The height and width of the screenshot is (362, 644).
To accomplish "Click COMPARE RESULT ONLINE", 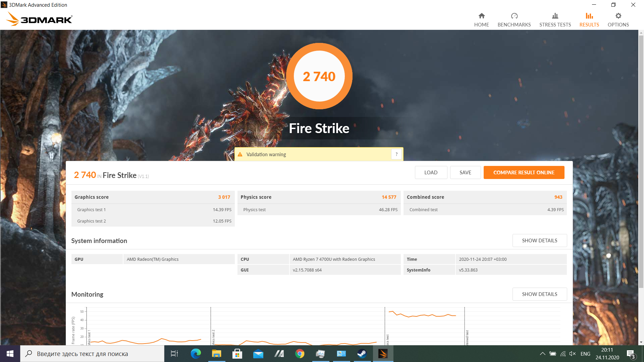I will (x=524, y=173).
